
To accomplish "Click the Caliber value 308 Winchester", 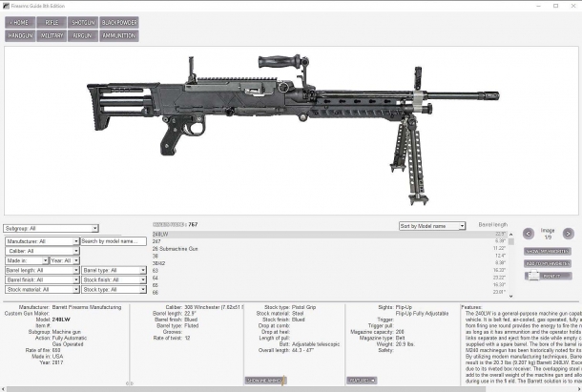I will [x=214, y=307].
